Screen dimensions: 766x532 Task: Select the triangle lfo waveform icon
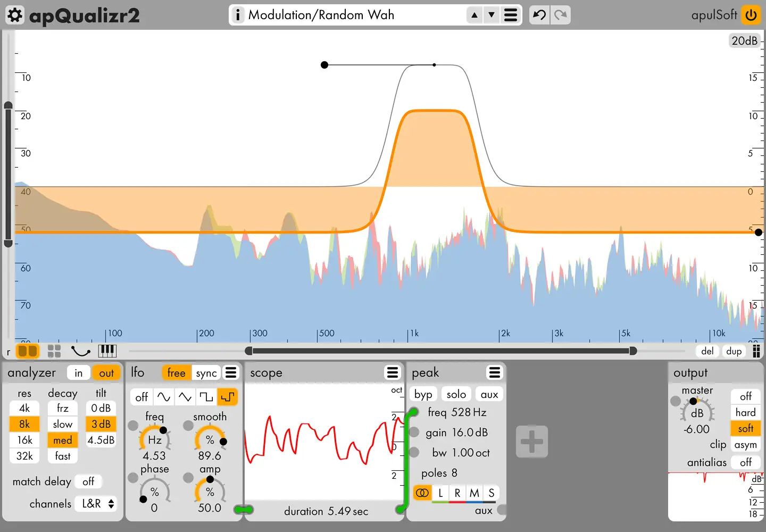click(185, 397)
